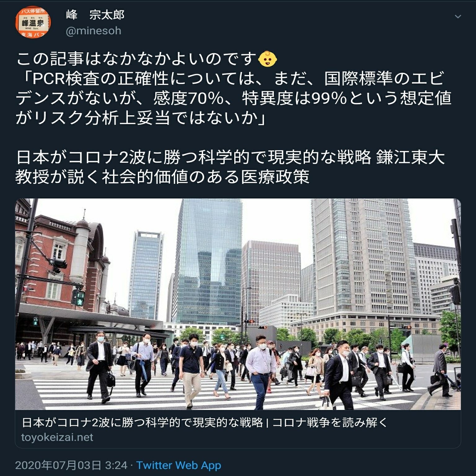
Task: Click the 峰温泉 bus stop profile avatar
Action: pyautogui.click(x=33, y=22)
